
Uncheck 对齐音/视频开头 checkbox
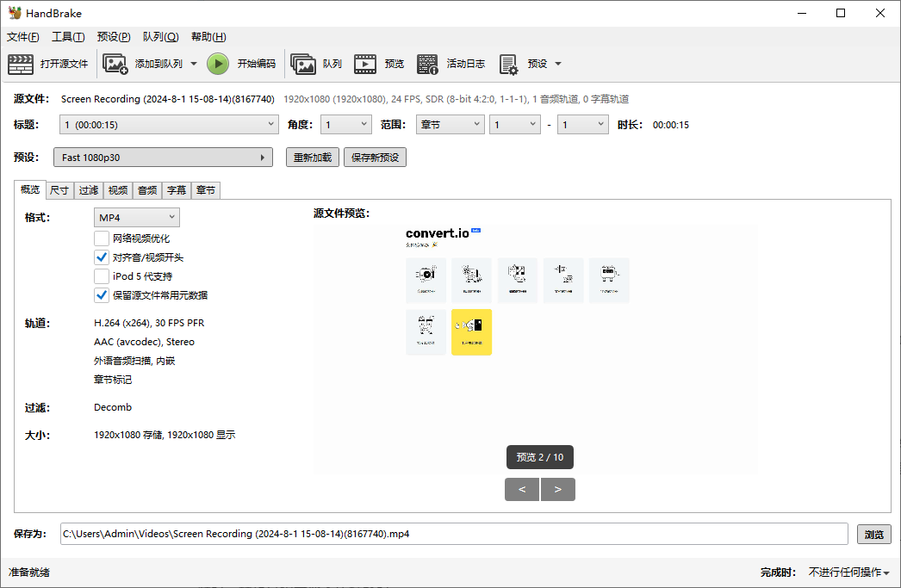point(102,257)
